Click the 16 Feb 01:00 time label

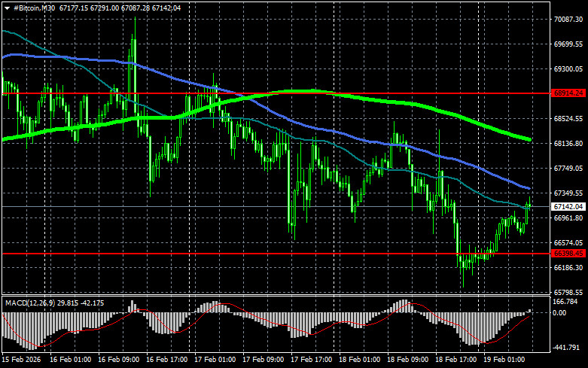point(71,360)
